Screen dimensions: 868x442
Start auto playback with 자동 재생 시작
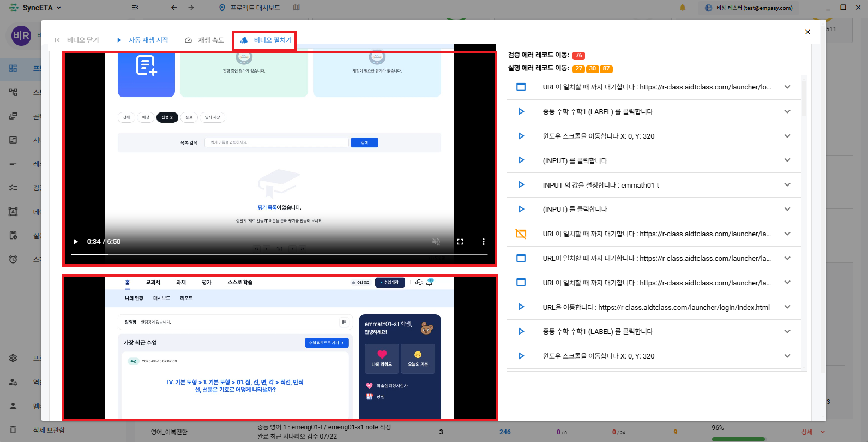[x=143, y=40]
